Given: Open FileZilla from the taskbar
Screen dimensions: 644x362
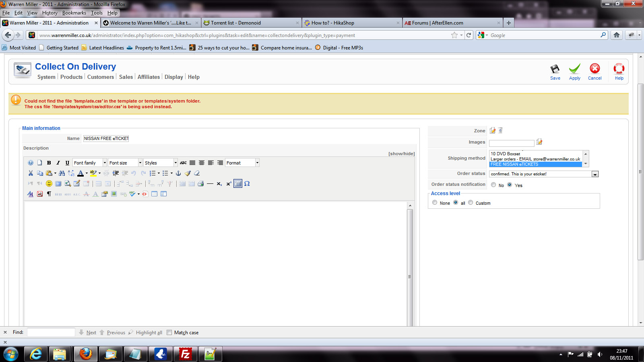Looking at the screenshot, I should click(x=185, y=354).
